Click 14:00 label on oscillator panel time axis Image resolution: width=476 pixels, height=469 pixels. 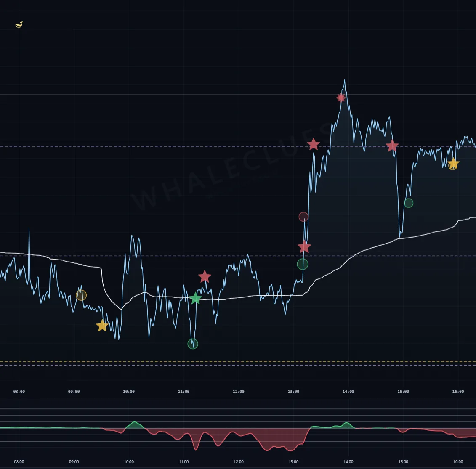point(348,461)
